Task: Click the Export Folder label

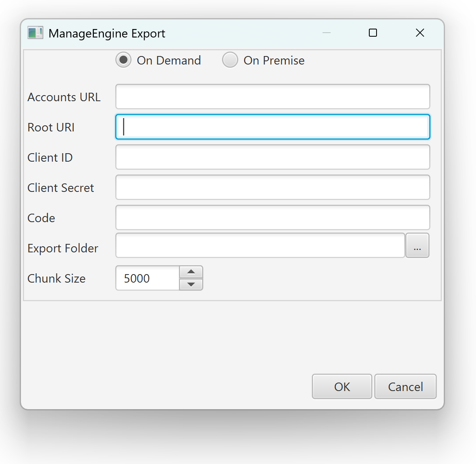Action: pos(63,248)
